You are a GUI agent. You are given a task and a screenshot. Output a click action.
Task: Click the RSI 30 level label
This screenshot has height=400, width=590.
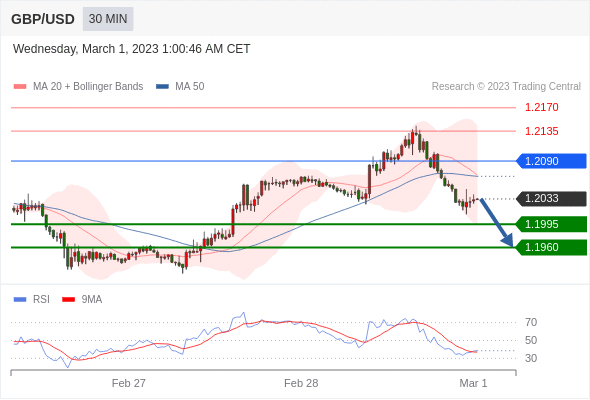(x=531, y=358)
